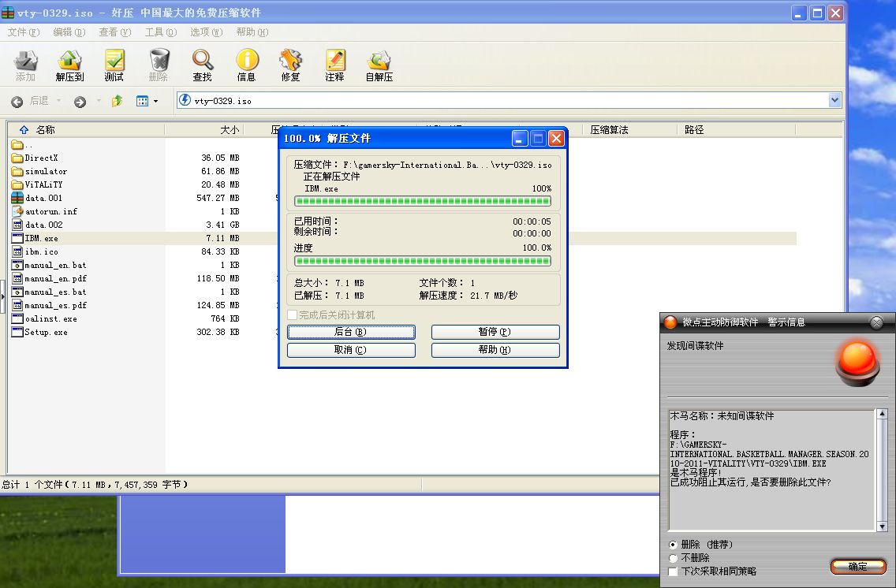Select the simulator folder icon

tap(17, 171)
